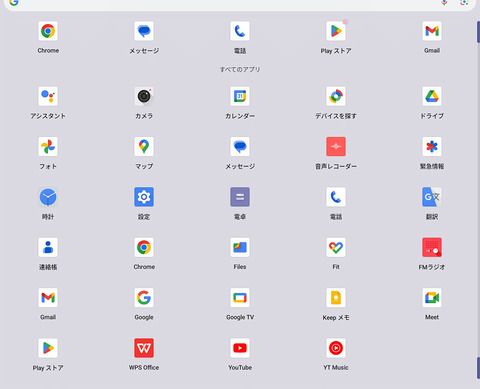Open メッセージ in the suggestions row above すべてのアプリ
Screen dimensions: 480x389
(144, 31)
